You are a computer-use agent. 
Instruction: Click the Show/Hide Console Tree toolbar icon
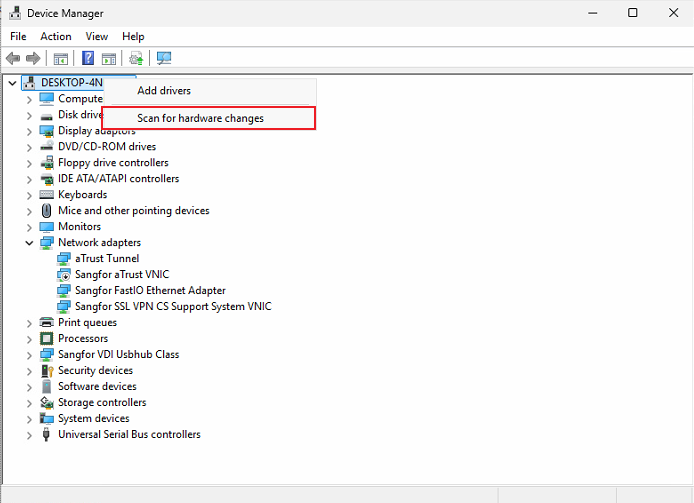(x=61, y=59)
